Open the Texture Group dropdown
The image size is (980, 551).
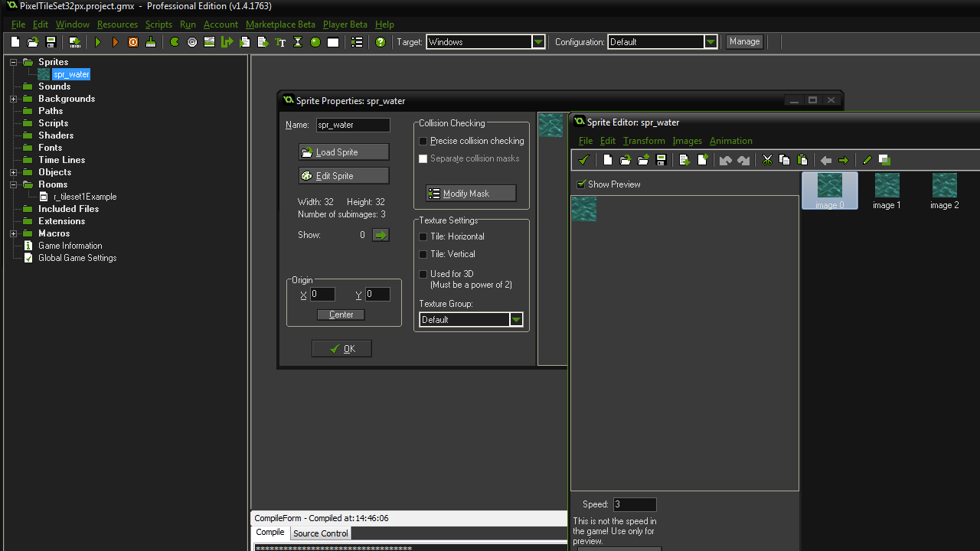tap(516, 319)
